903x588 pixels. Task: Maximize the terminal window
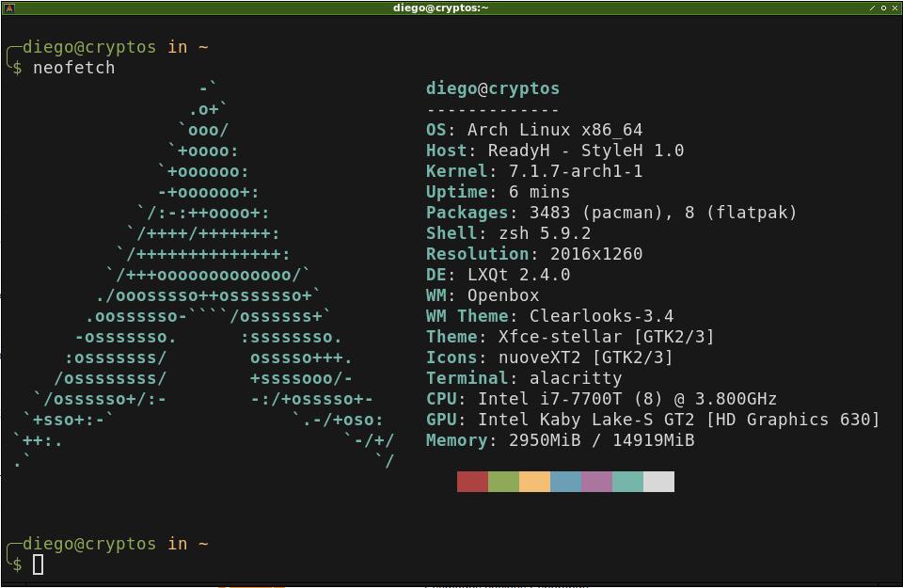click(883, 8)
